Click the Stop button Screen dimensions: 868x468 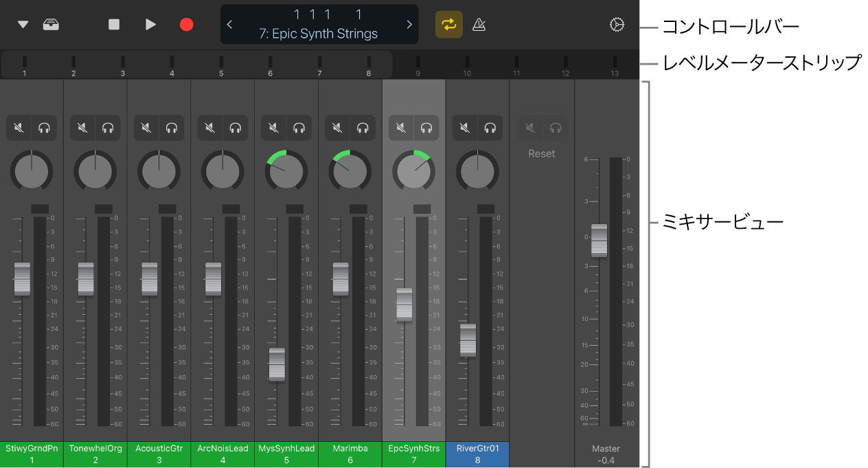(x=114, y=25)
